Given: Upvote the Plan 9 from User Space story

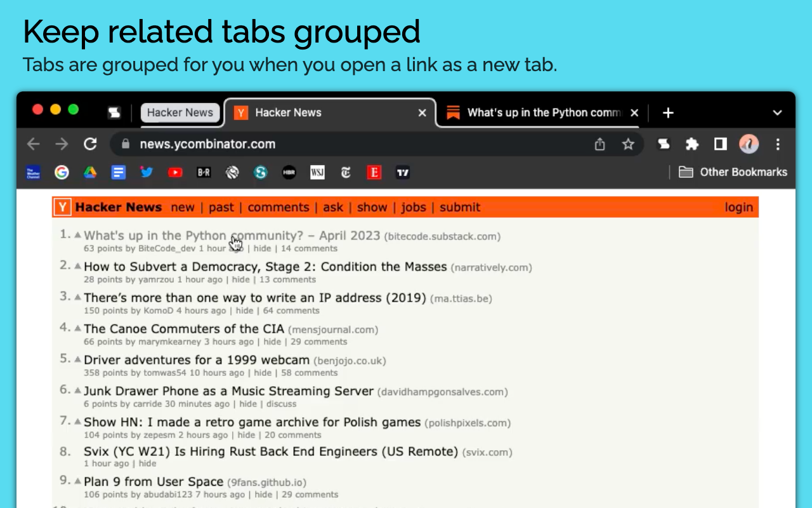Looking at the screenshot, I should tap(77, 481).
